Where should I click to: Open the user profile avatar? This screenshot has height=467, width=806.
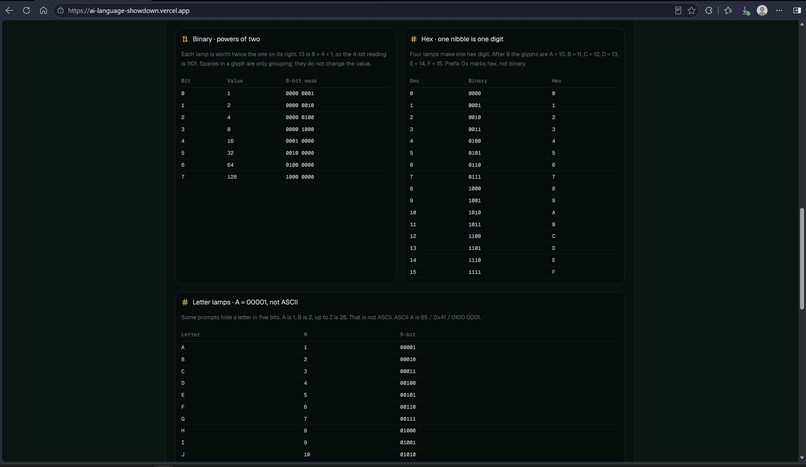coord(762,10)
